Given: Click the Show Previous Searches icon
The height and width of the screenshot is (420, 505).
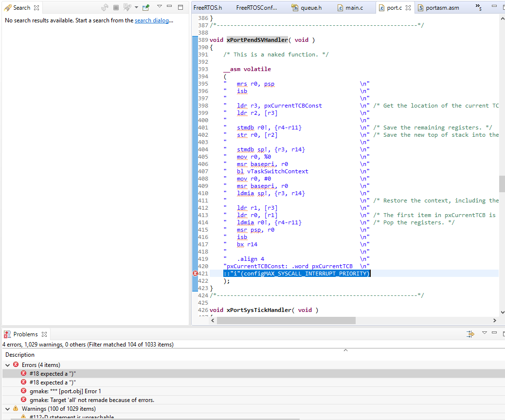Looking at the screenshot, I should [127, 7].
